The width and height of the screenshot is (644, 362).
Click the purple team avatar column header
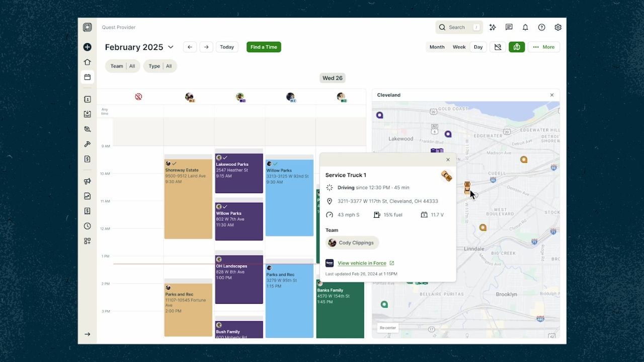click(x=240, y=97)
